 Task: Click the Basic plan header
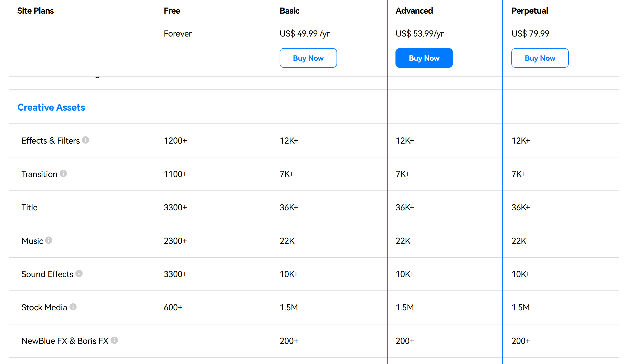[x=289, y=11]
